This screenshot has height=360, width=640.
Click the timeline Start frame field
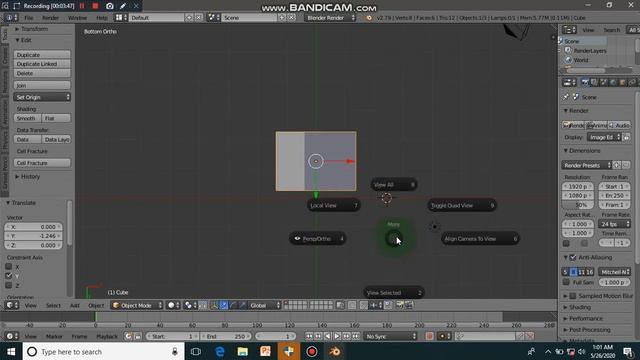click(x=172, y=337)
